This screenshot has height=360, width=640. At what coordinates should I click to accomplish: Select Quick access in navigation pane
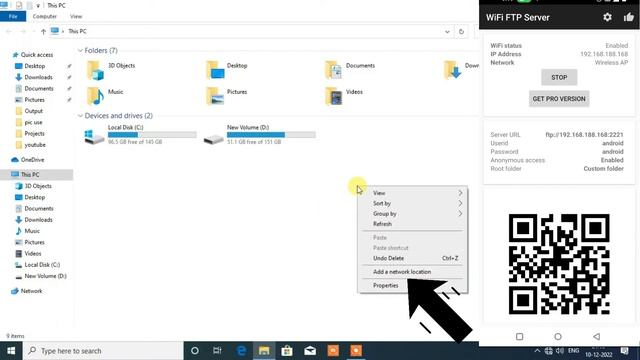(x=36, y=55)
